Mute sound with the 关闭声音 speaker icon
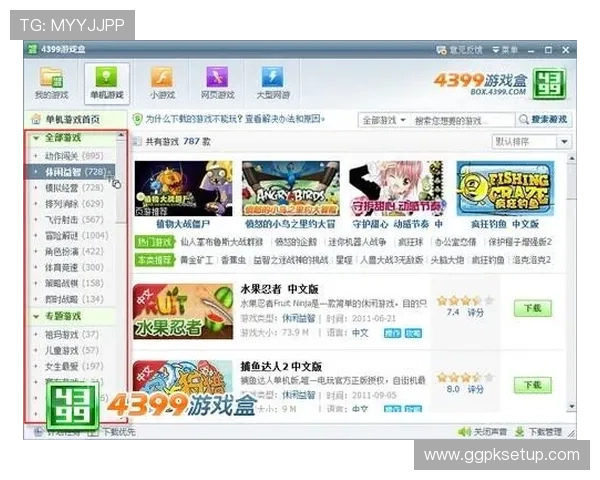 coord(464,432)
